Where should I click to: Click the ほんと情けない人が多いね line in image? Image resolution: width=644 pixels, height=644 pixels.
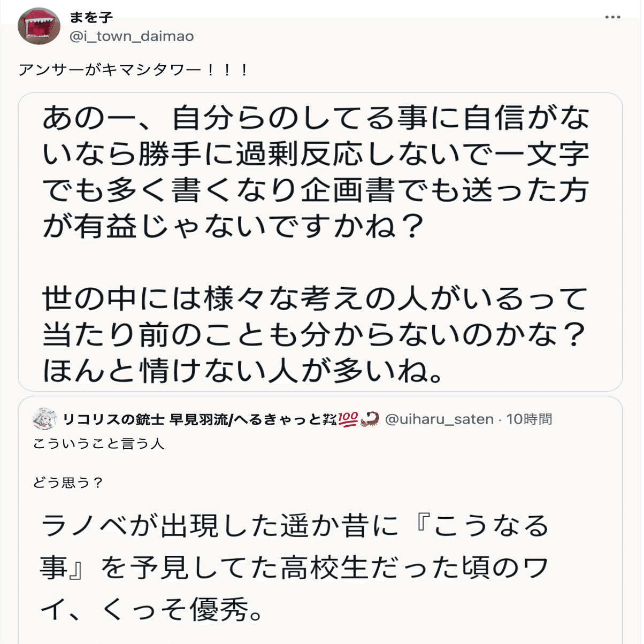coord(243,371)
